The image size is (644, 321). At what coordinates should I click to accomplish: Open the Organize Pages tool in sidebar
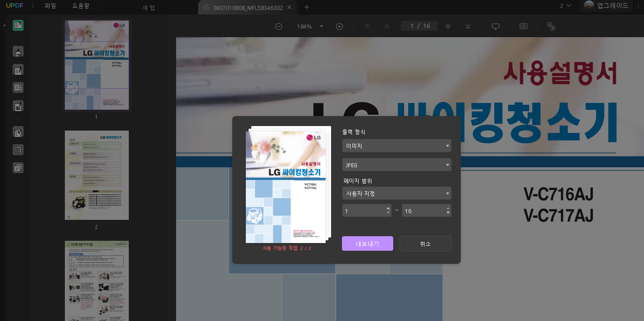pyautogui.click(x=18, y=132)
